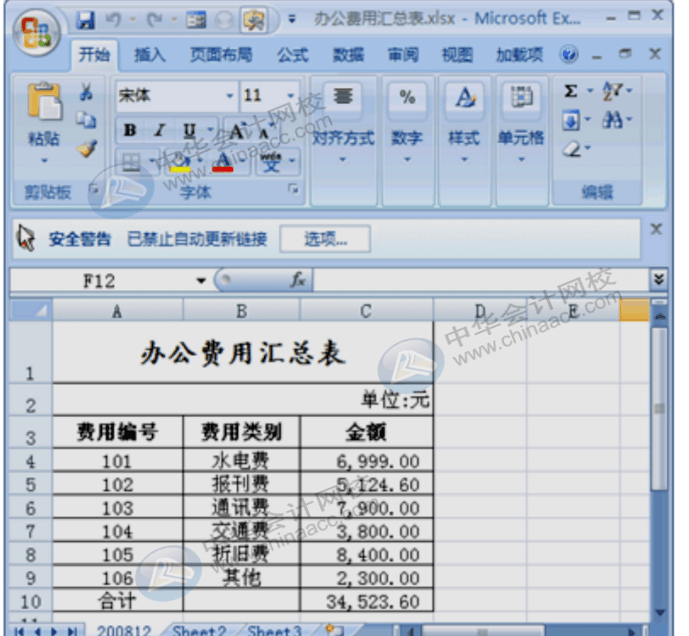Expand the 粘贴 paste options arrow
The width and height of the screenshot is (689, 636).
pyautogui.click(x=44, y=160)
